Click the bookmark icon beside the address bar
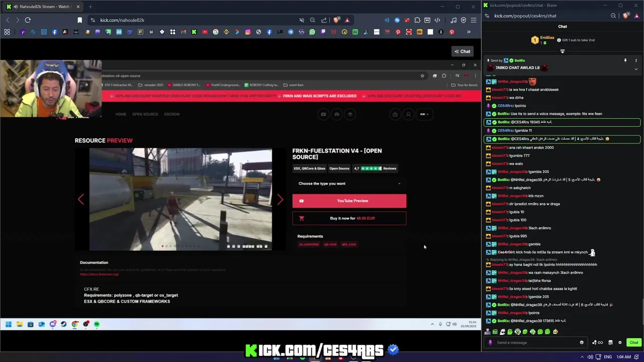Image resolution: width=644 pixels, height=362 pixels. tap(79, 20)
